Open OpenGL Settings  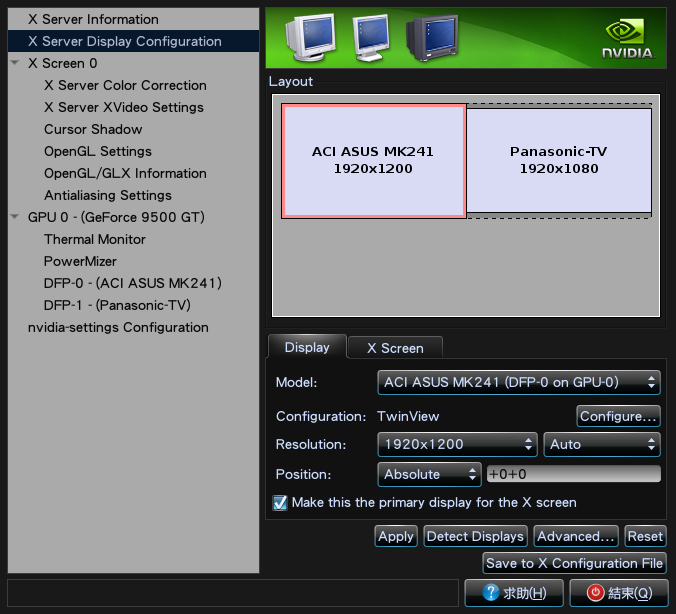[x=133, y=151]
